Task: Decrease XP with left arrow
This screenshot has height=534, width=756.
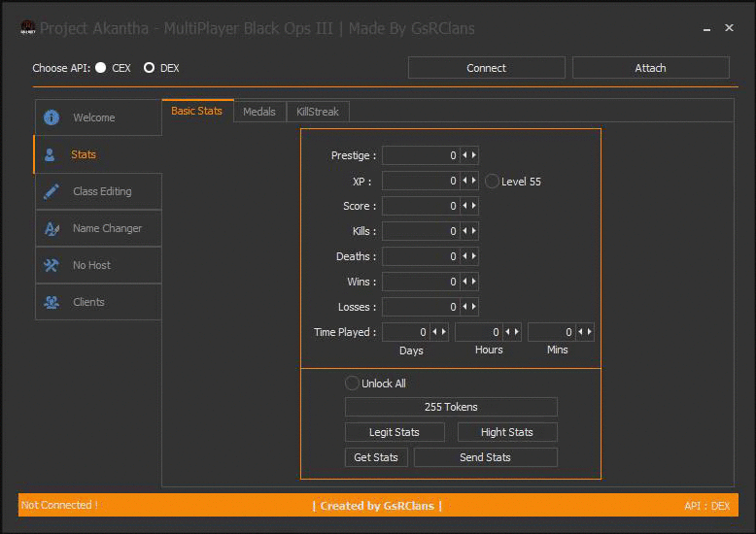Action: tap(464, 181)
